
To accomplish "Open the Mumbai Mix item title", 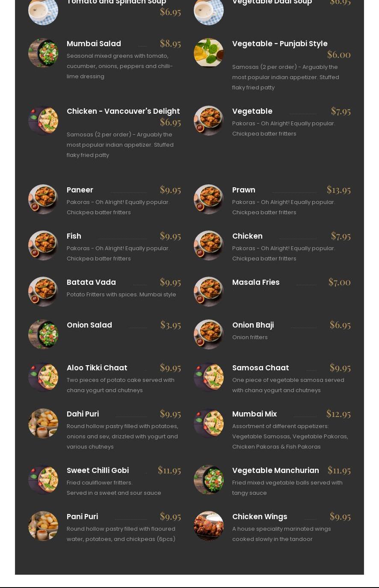I will click(255, 414).
